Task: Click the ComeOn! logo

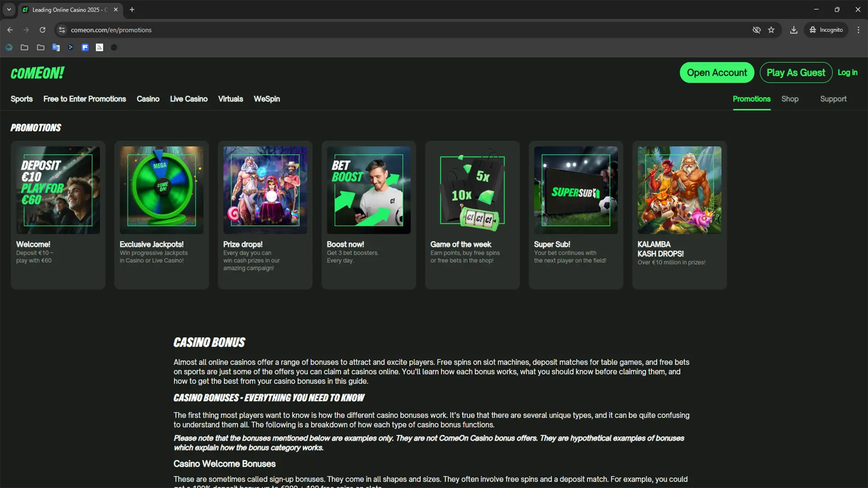Action: (x=38, y=73)
